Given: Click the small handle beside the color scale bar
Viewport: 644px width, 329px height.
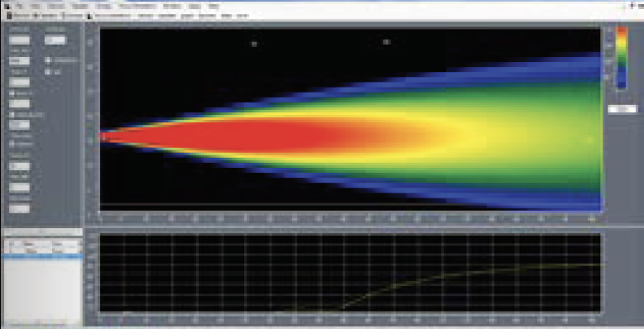Looking at the screenshot, I should tap(605, 76).
